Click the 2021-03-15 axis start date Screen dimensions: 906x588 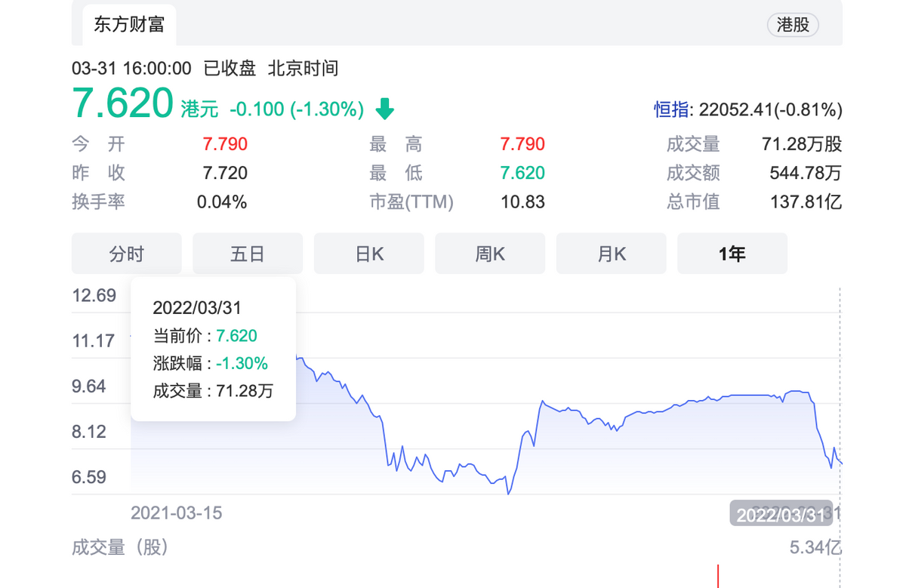[x=177, y=513]
